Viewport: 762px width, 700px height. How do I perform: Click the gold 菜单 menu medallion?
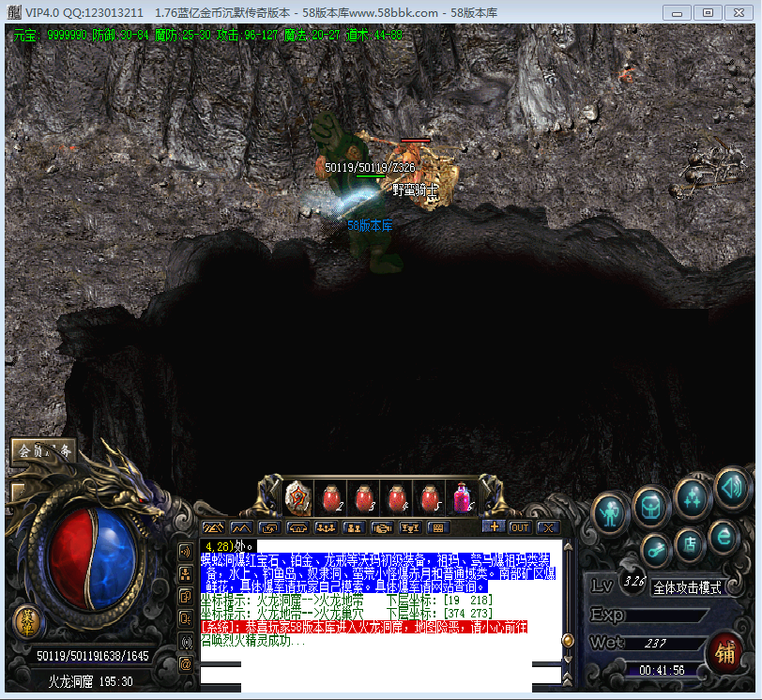tap(27, 622)
